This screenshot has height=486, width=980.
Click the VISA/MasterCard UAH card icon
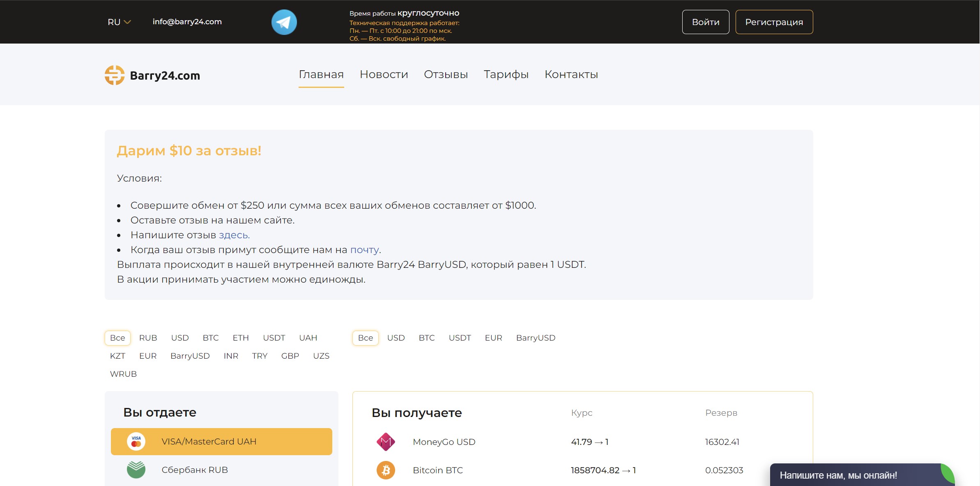136,442
